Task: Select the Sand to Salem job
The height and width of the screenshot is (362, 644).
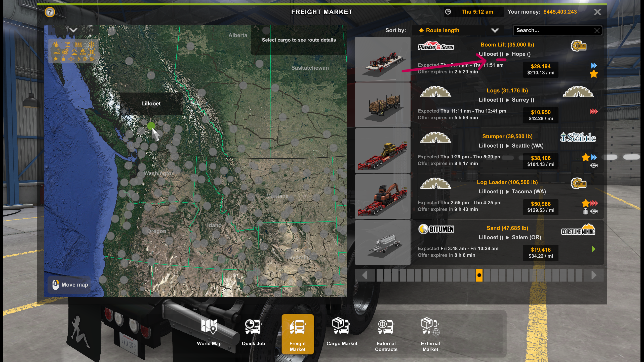Action: [507, 242]
